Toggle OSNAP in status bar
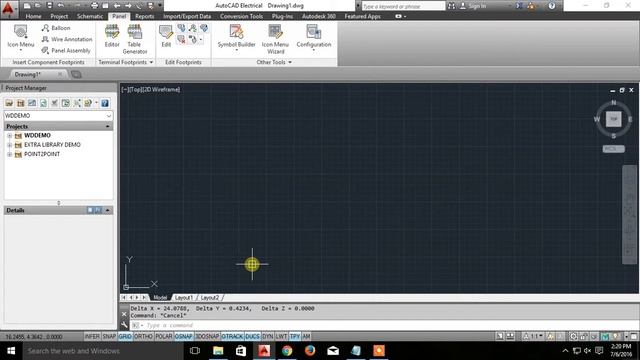Image resolution: width=640 pixels, height=360 pixels. (x=184, y=336)
